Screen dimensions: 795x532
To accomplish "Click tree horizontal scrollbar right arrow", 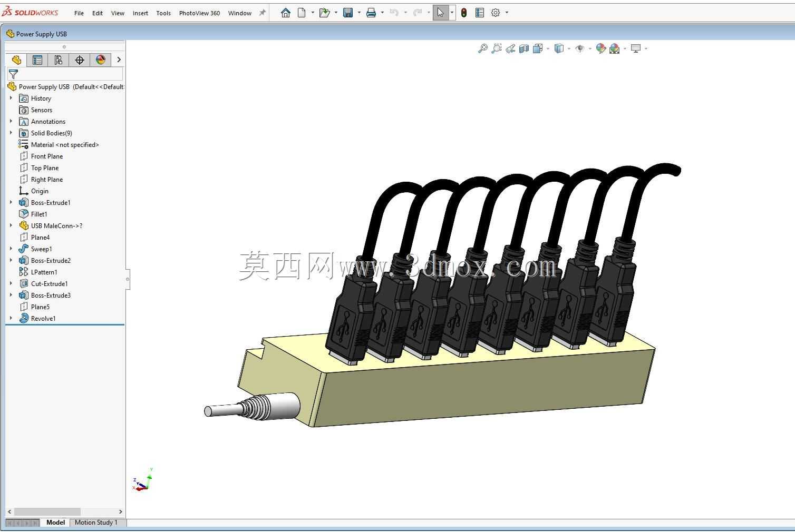I will 120,511.
